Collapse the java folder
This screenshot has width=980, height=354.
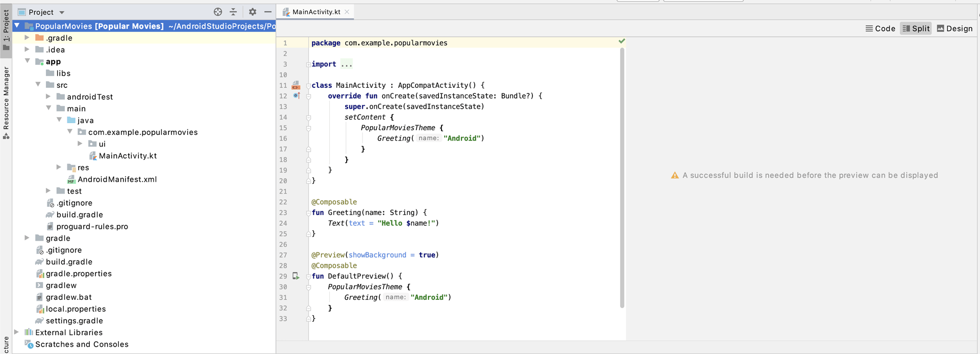[59, 120]
